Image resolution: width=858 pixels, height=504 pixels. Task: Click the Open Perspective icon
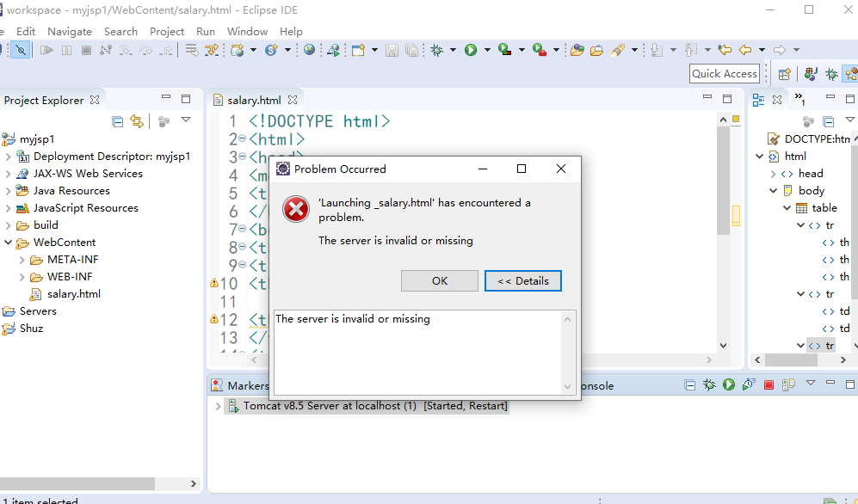(785, 74)
